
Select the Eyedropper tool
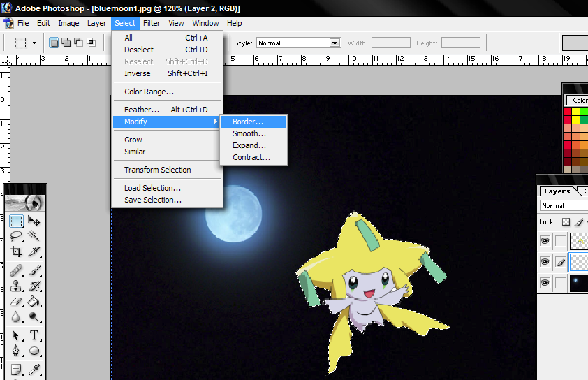point(34,370)
